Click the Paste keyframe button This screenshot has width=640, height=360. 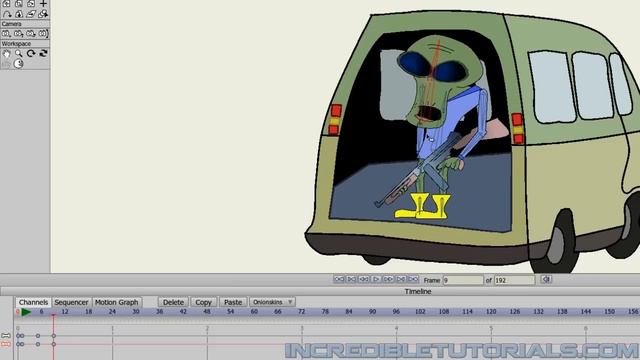click(x=233, y=302)
